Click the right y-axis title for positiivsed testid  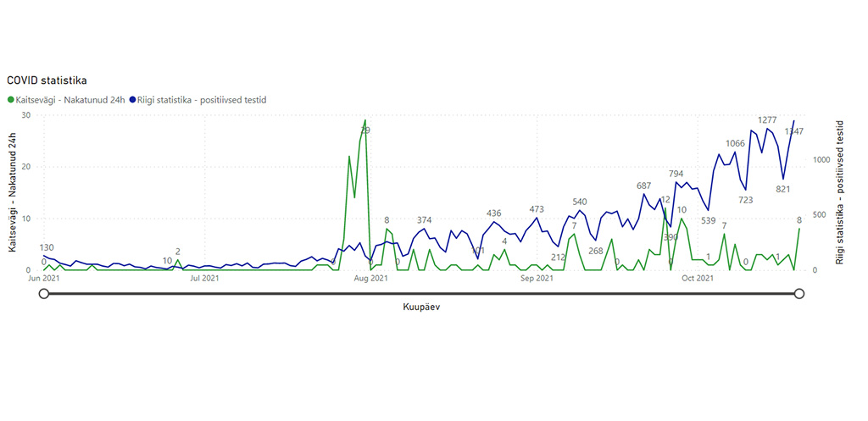pos(839,192)
